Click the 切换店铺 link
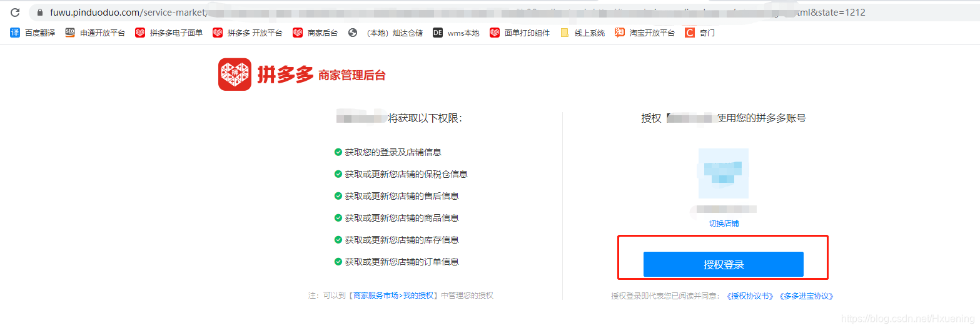The width and height of the screenshot is (980, 330). (x=724, y=224)
